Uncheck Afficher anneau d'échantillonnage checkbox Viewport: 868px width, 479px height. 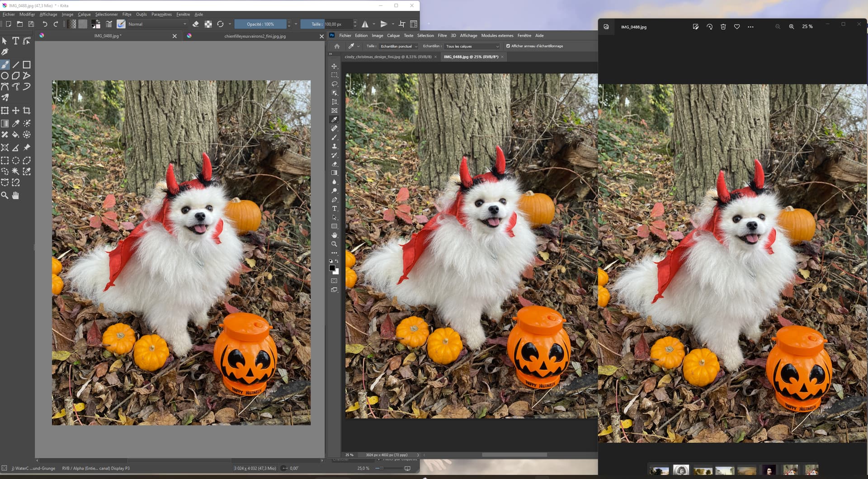(508, 46)
